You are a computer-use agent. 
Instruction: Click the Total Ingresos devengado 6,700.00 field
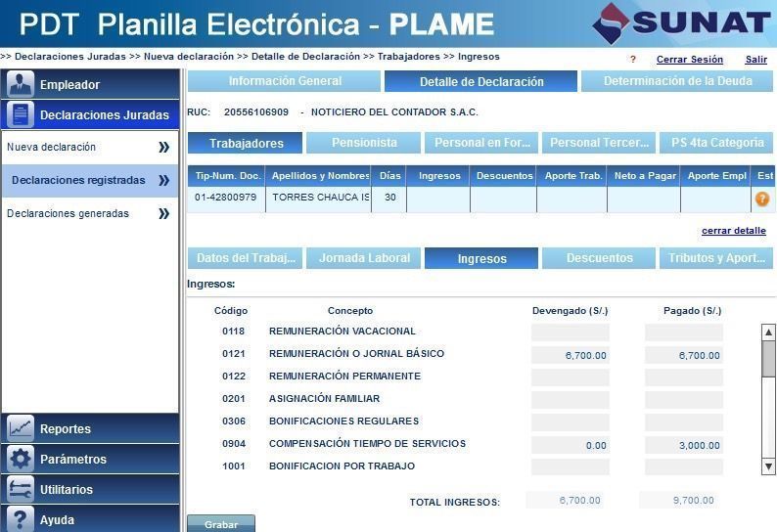565,501
